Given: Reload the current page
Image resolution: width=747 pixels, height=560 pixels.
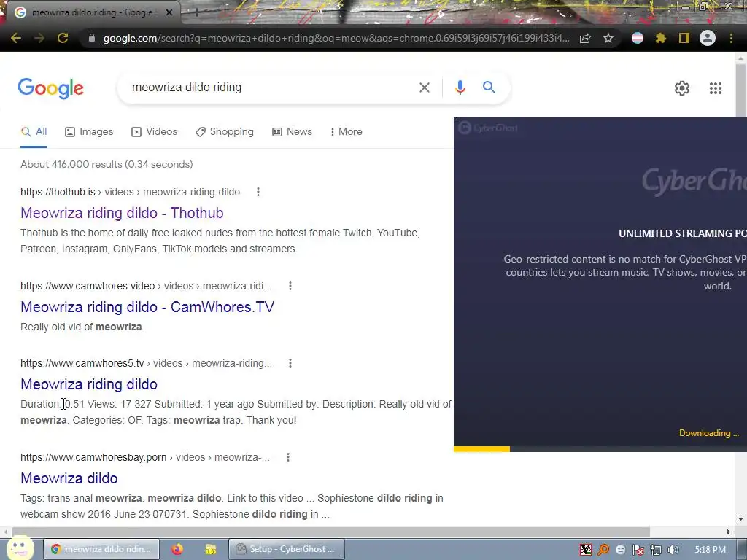Looking at the screenshot, I should [x=63, y=38].
